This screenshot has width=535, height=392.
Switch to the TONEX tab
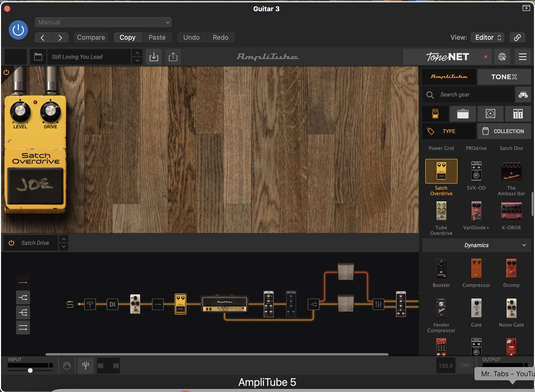pyautogui.click(x=504, y=77)
